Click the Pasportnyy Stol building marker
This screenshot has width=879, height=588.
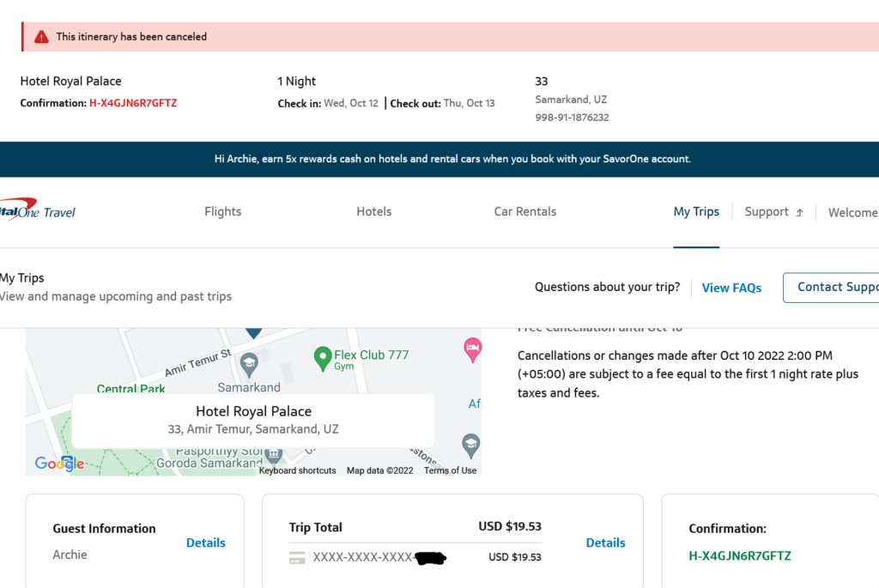click(x=274, y=452)
